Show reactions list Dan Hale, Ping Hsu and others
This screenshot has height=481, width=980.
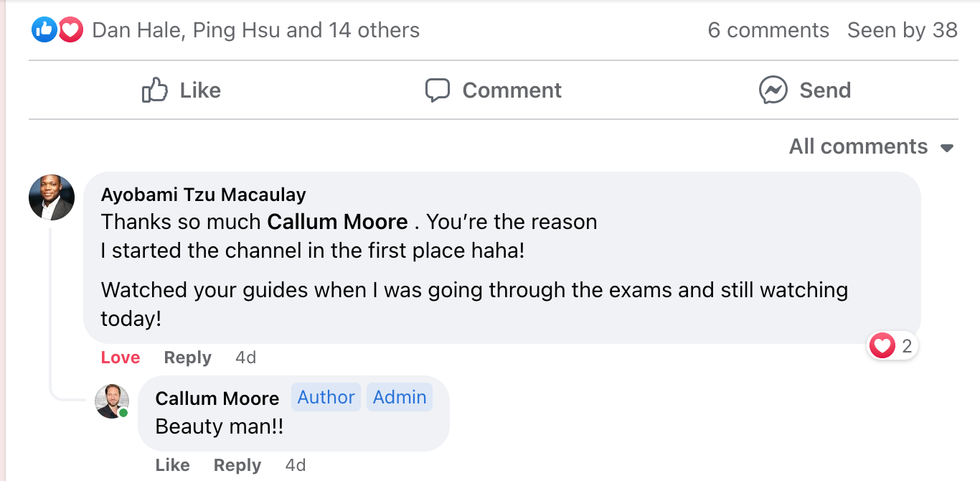(x=255, y=30)
